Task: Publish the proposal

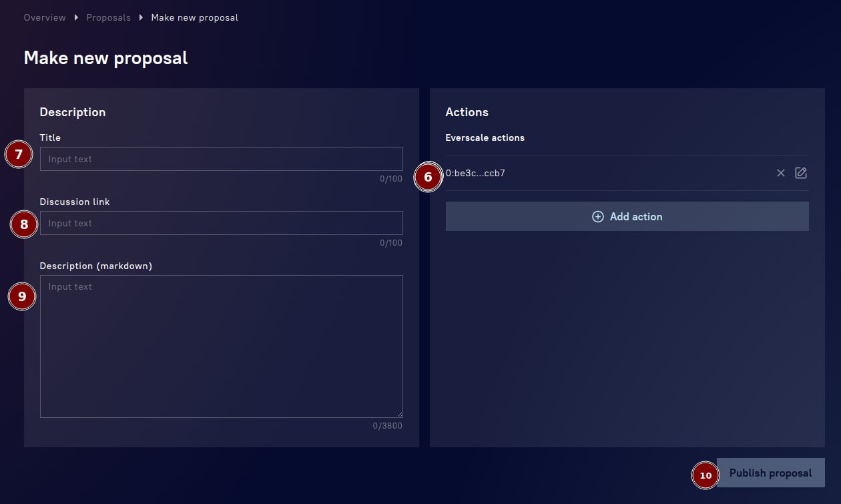Action: 770,473
